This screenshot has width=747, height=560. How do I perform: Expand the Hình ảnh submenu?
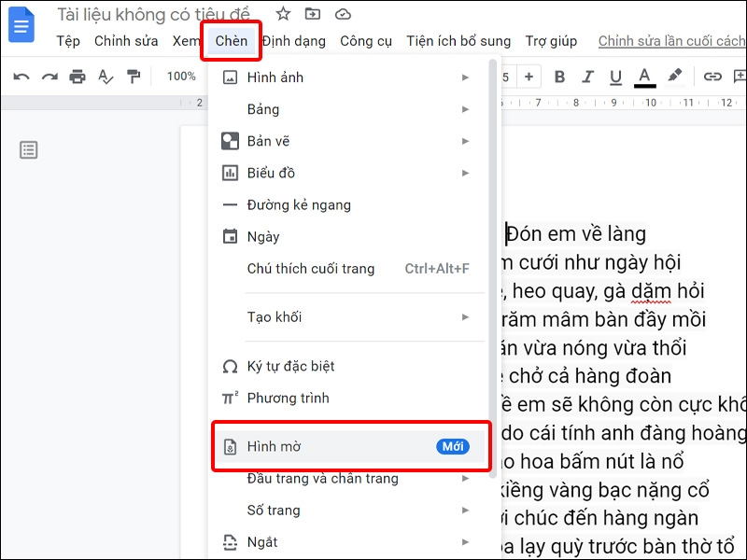(x=348, y=77)
